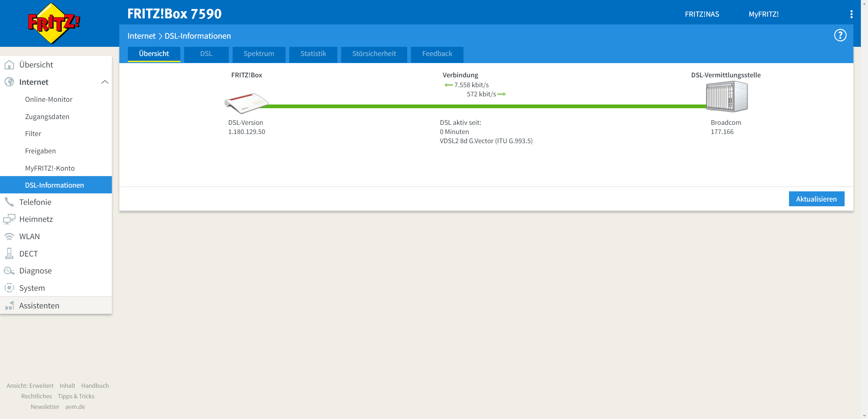Click the WLAN wifi icon
The height and width of the screenshot is (419, 868).
(x=9, y=236)
